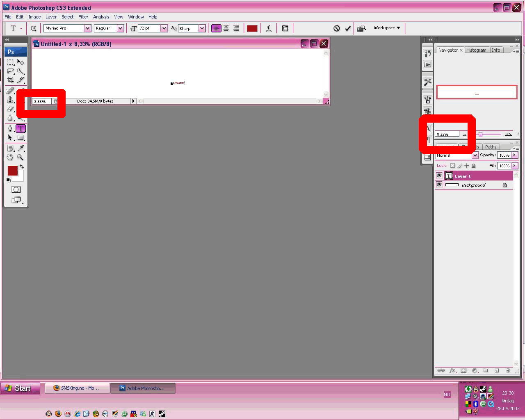Select the Rectangle shape tool
Screen dimensions: 525x420
pyautogui.click(x=21, y=138)
